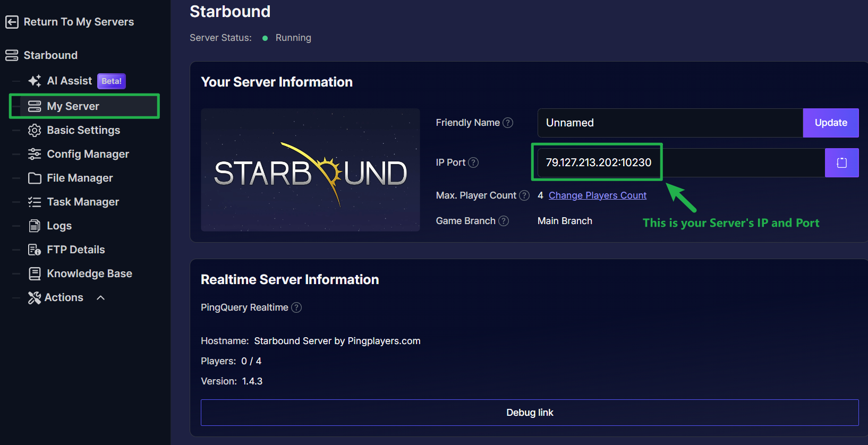Open FTP Details page
This screenshot has width=868, height=445.
[x=75, y=250]
